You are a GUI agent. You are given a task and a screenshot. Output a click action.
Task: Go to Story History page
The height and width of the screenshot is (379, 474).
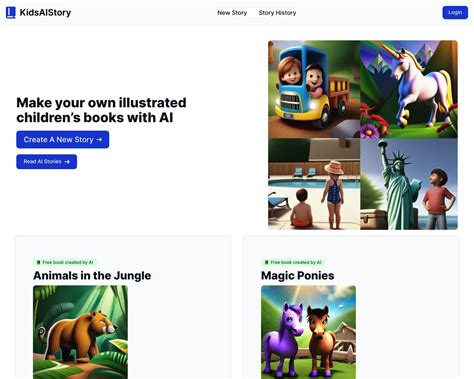tap(277, 13)
